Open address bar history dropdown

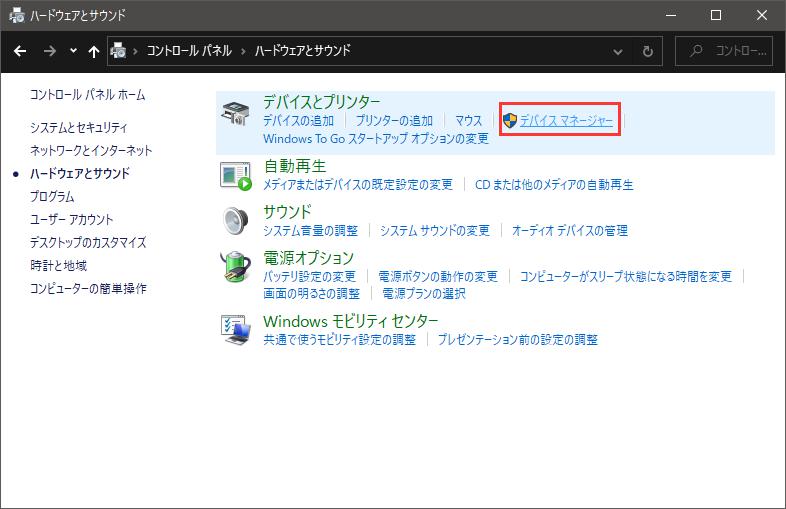pyautogui.click(x=618, y=51)
